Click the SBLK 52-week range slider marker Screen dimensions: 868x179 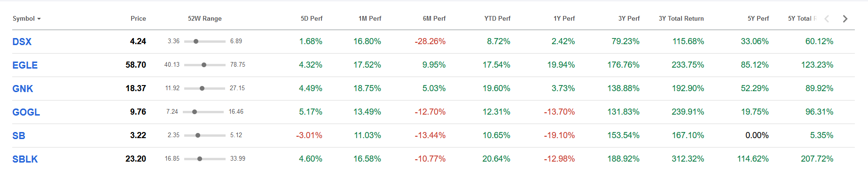pos(200,159)
